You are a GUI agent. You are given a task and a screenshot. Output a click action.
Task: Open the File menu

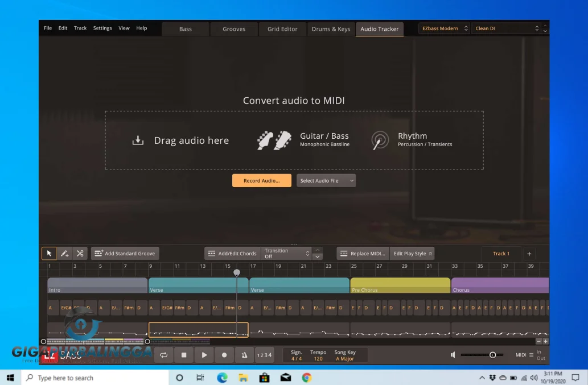tap(48, 28)
